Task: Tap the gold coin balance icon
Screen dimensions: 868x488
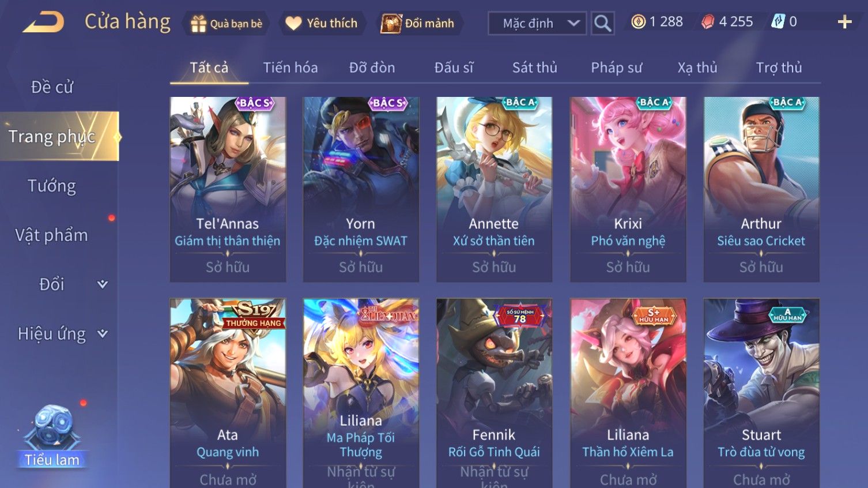Action: click(x=638, y=22)
